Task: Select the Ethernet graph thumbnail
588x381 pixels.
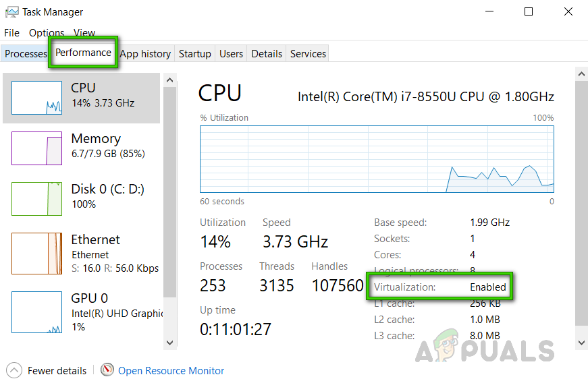Action: click(36, 253)
